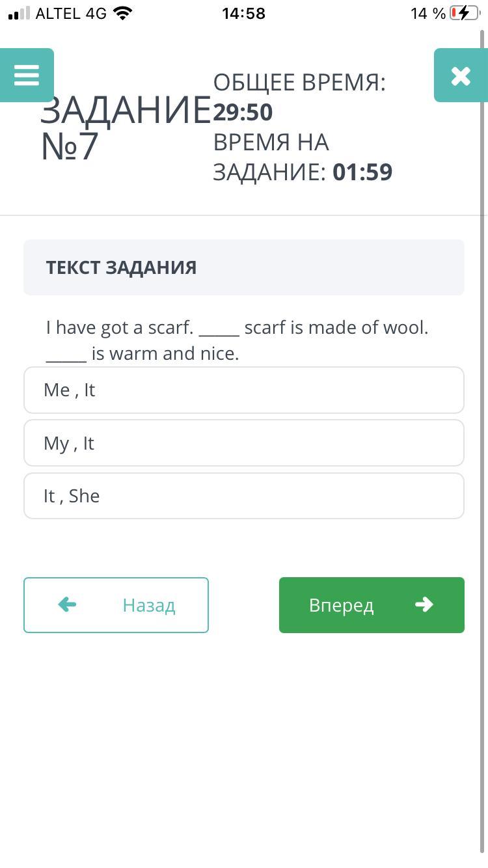This screenshot has width=488, height=868.
Task: Tap the 14:58 clock in status bar
Action: [243, 13]
